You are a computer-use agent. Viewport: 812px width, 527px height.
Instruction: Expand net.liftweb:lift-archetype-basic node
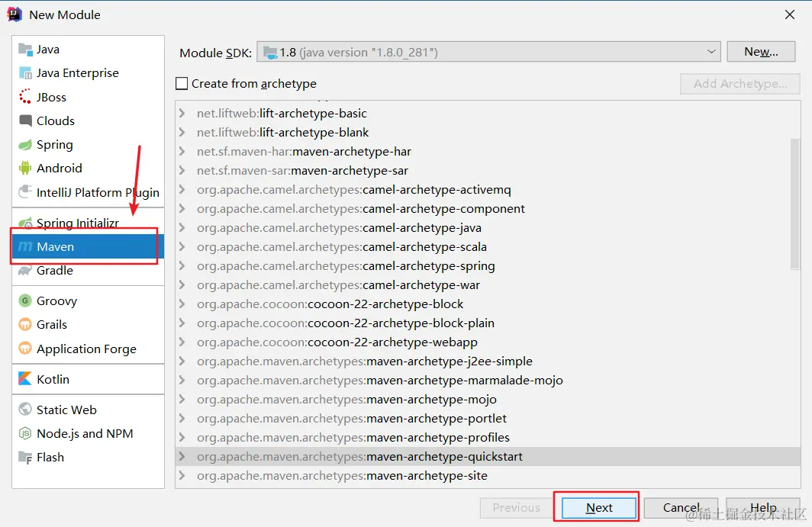click(x=182, y=113)
